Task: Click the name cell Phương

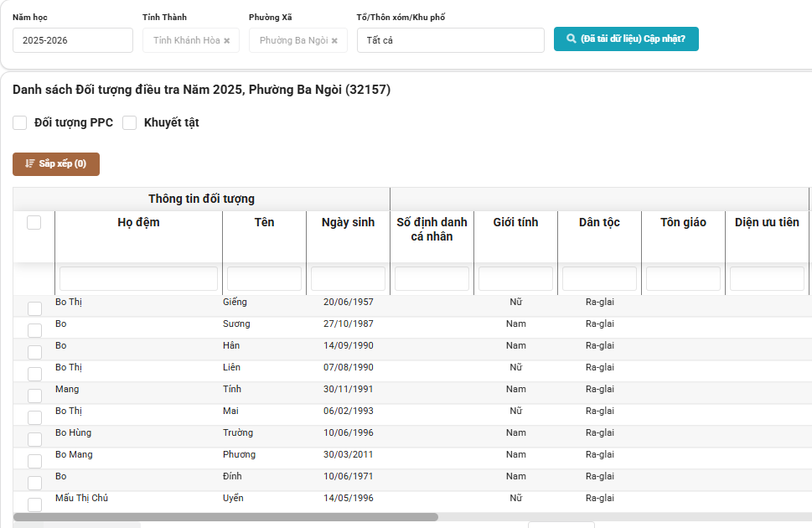Action: [x=240, y=454]
